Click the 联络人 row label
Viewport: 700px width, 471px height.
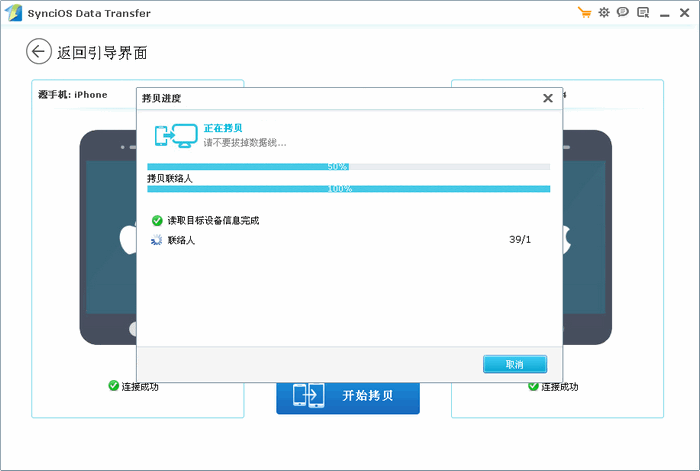coord(181,240)
